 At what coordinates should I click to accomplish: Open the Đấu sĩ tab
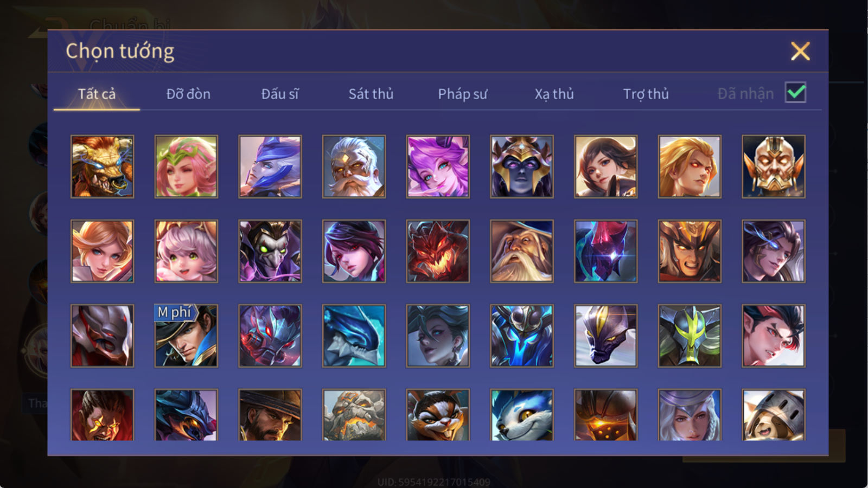280,94
